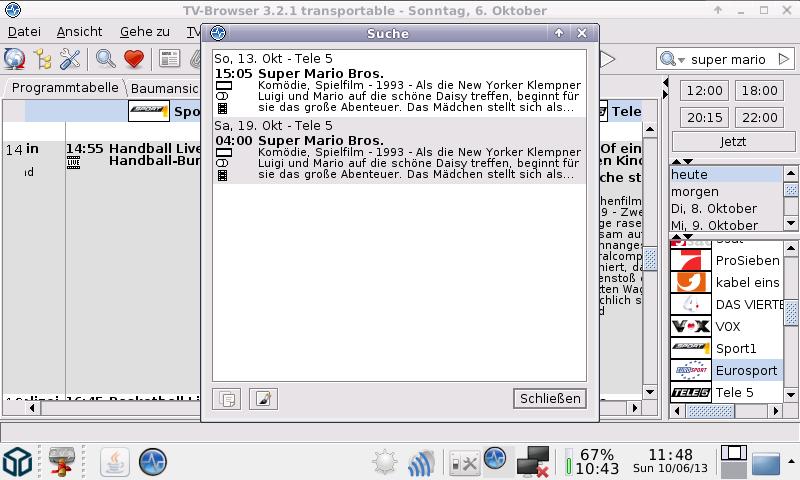Jump to the 20:15 time slot
Screen dimensions: 800x480
point(705,117)
